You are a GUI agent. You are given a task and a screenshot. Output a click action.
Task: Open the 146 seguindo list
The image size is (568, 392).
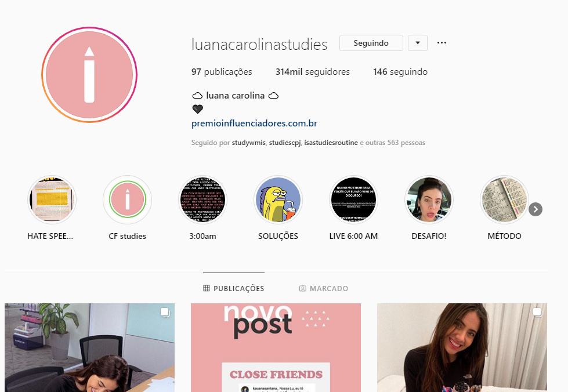(x=400, y=72)
